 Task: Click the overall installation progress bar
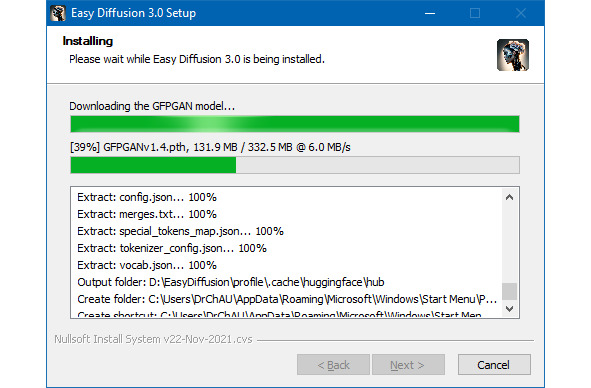point(295,124)
